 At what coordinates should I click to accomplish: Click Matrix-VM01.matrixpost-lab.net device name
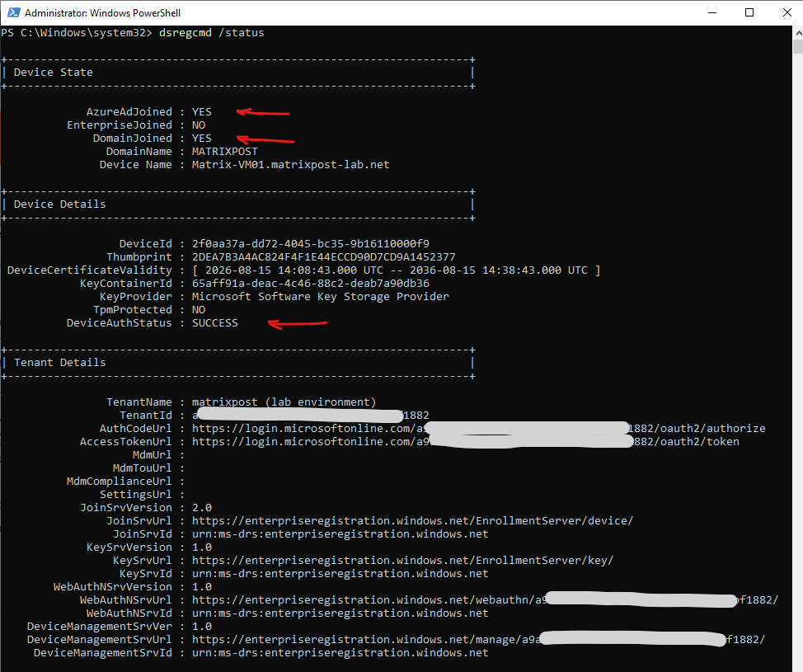[x=291, y=165]
